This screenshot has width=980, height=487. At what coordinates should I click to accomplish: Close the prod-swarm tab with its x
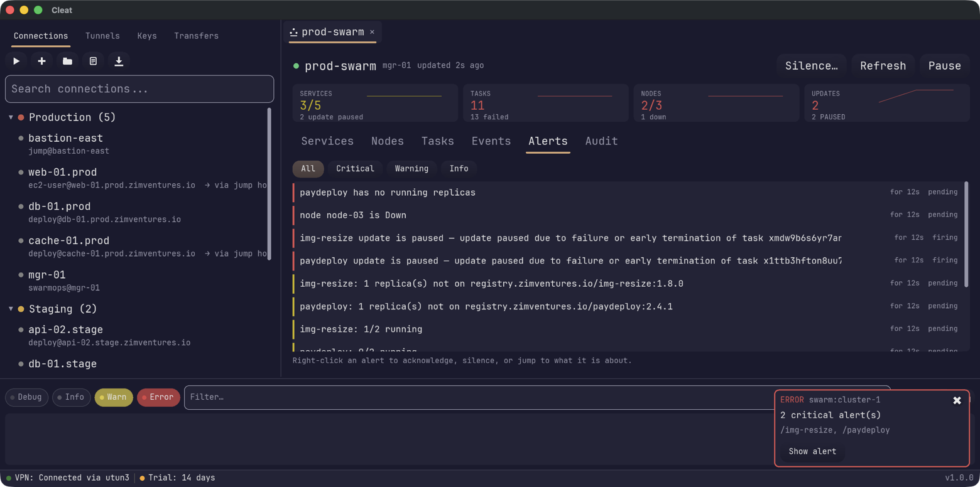372,32
